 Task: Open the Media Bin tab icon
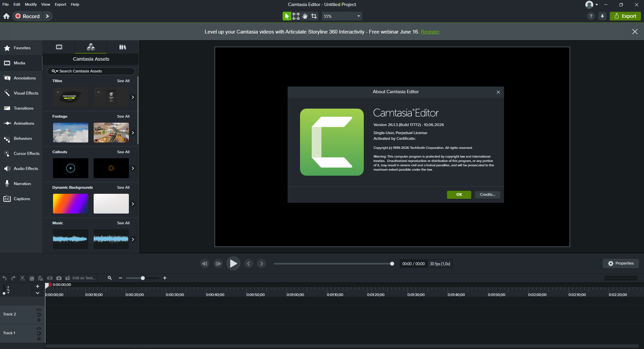click(x=59, y=47)
